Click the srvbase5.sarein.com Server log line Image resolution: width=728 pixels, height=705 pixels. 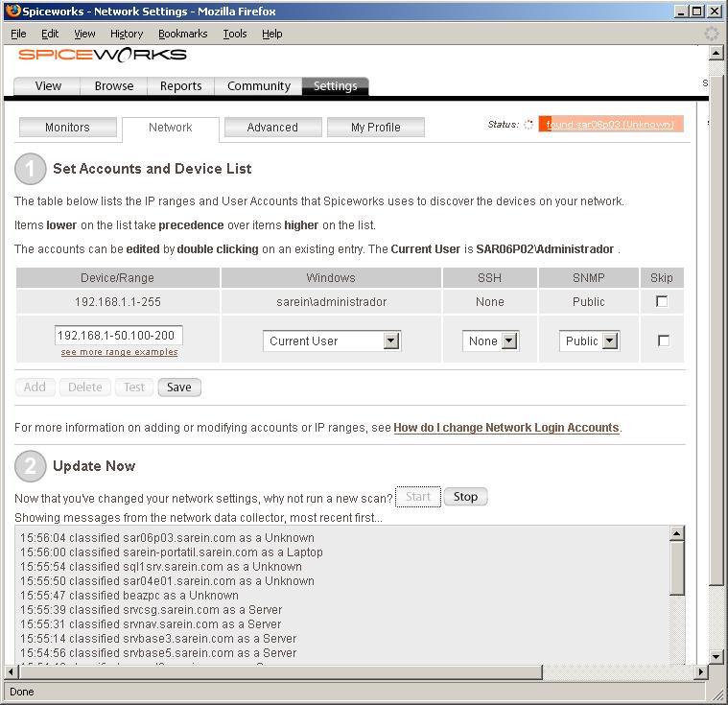158,653
